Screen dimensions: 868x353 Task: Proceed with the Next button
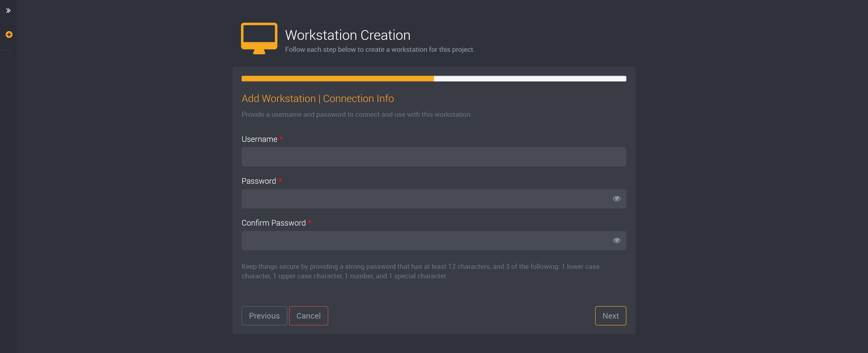[x=610, y=315]
